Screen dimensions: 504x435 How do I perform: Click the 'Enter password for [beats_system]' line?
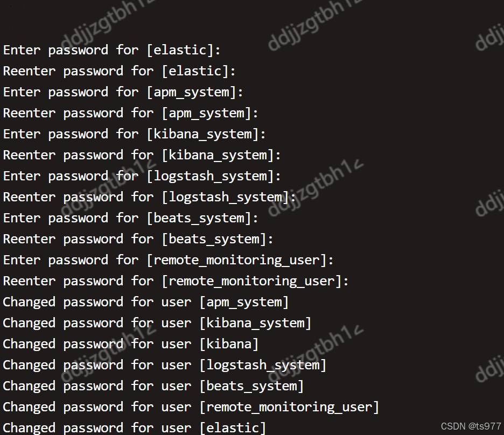pyautogui.click(x=130, y=218)
